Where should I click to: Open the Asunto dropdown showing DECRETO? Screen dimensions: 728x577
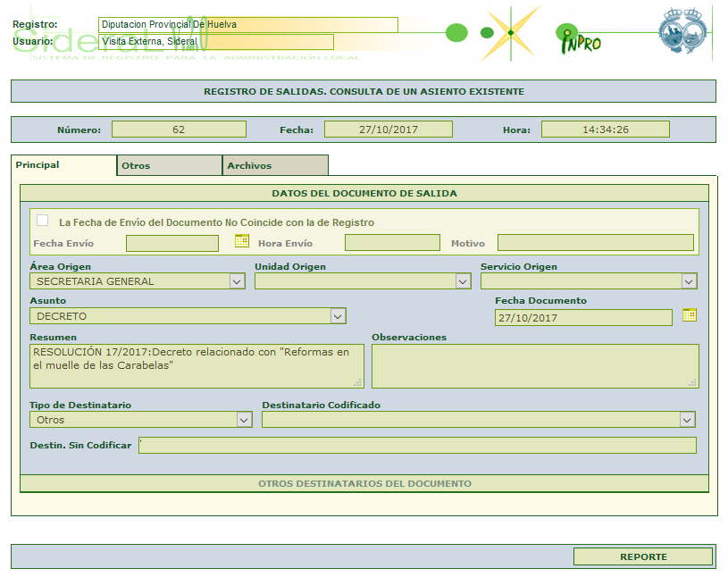188,316
